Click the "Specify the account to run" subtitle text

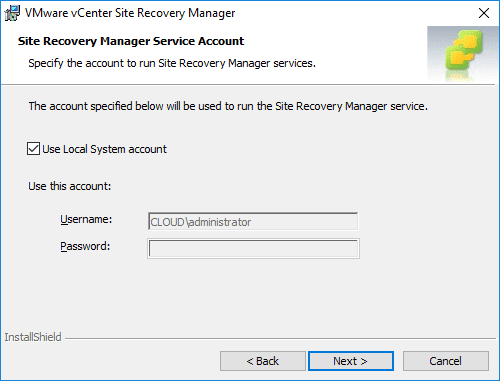pos(172,63)
